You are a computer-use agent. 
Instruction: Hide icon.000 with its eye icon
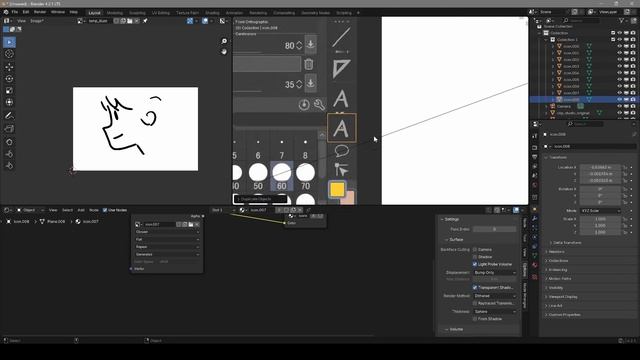pos(620,46)
